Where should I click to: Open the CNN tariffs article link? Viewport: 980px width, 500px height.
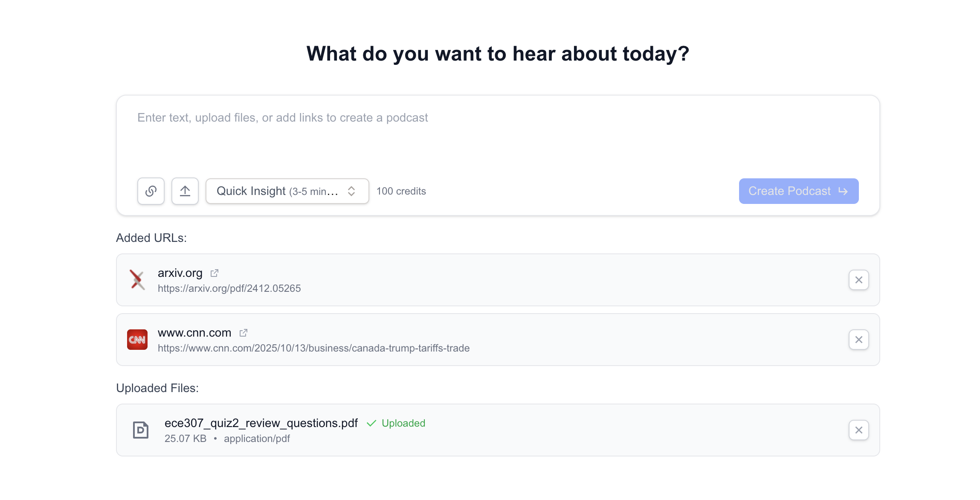click(x=313, y=348)
